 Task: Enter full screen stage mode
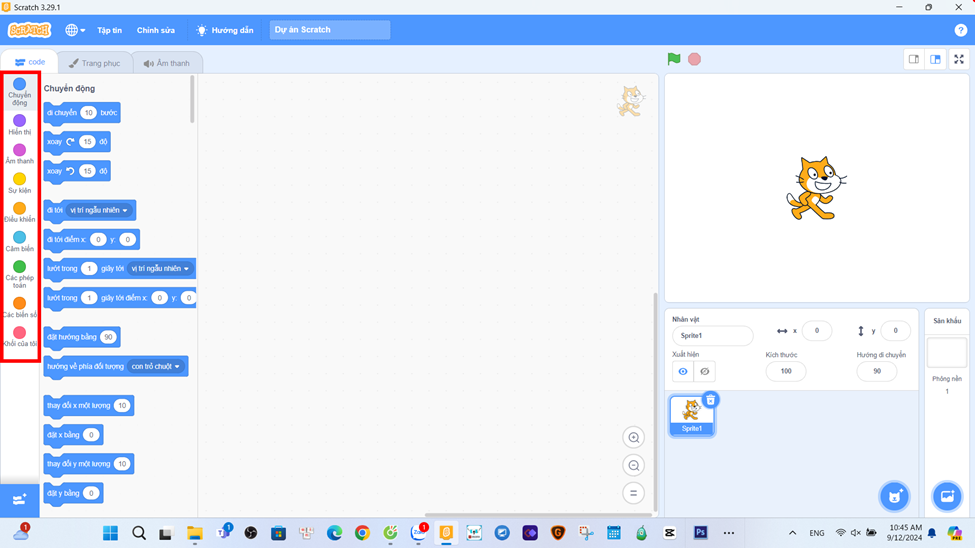[x=959, y=60]
